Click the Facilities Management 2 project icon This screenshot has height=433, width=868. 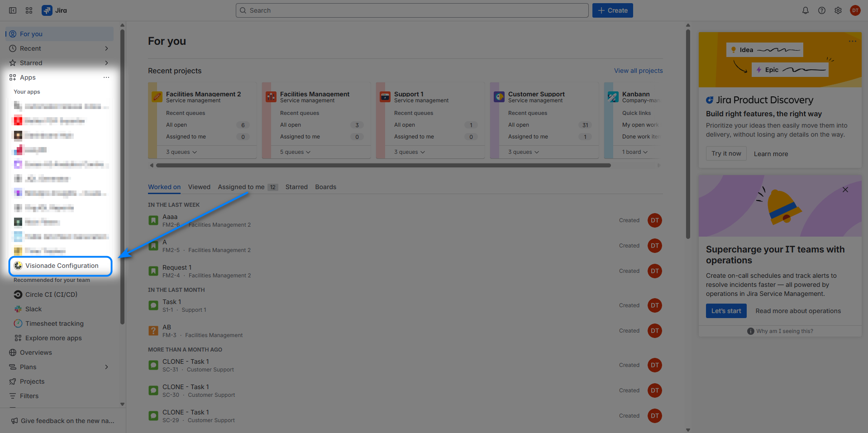click(157, 96)
